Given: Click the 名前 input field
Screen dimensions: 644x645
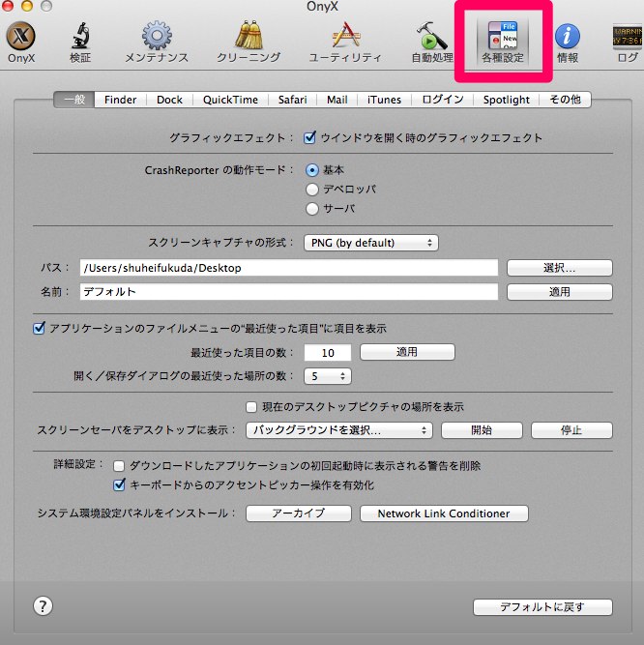Looking at the screenshot, I should click(289, 292).
